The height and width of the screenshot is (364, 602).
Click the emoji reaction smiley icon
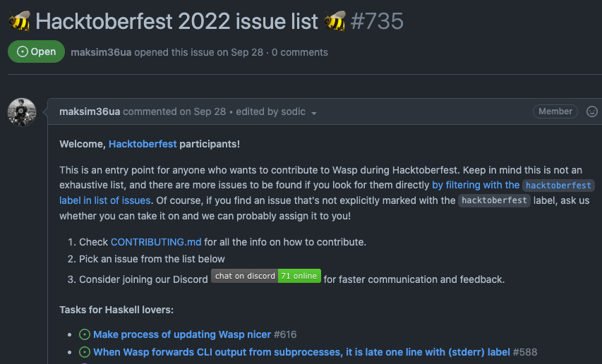point(592,111)
